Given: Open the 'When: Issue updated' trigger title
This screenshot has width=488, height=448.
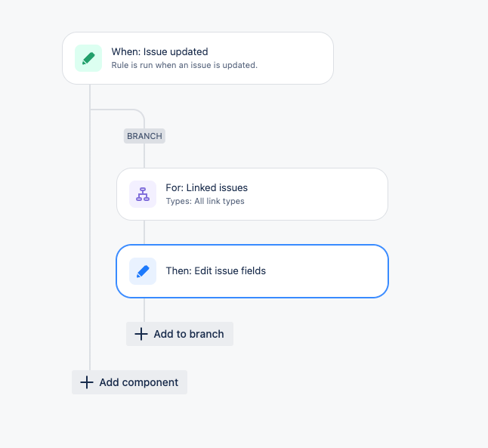Looking at the screenshot, I should pos(159,51).
